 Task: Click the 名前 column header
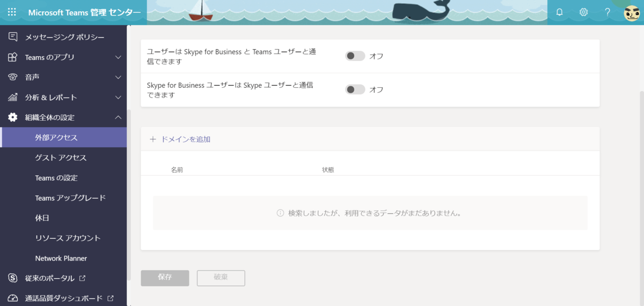177,169
